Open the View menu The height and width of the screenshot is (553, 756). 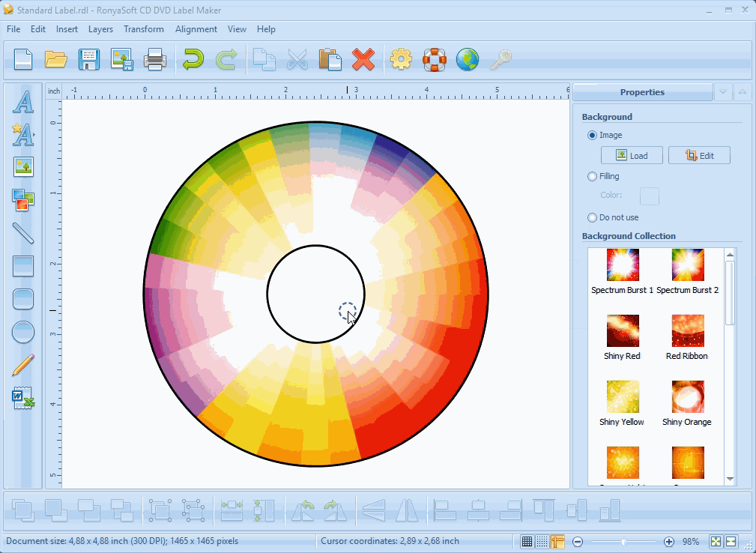(x=237, y=29)
